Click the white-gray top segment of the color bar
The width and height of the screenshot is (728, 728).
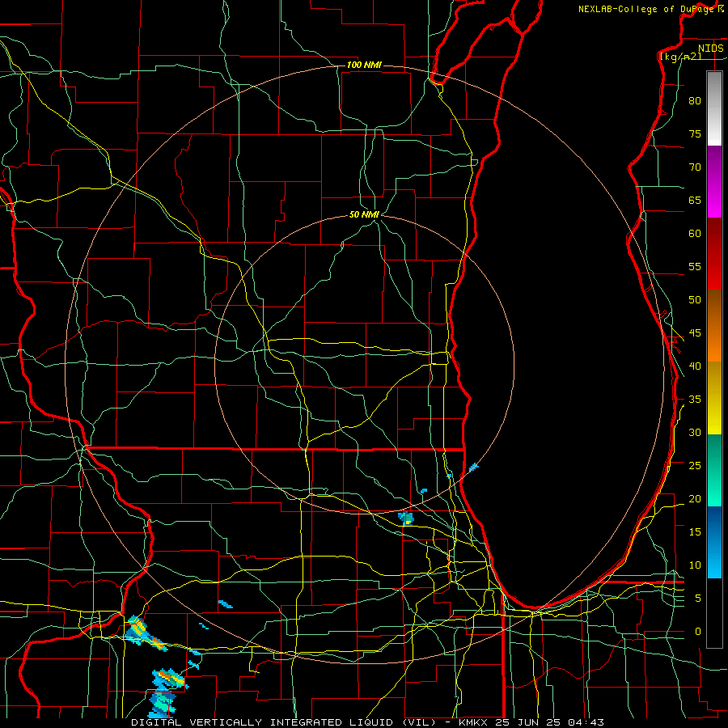tap(714, 108)
